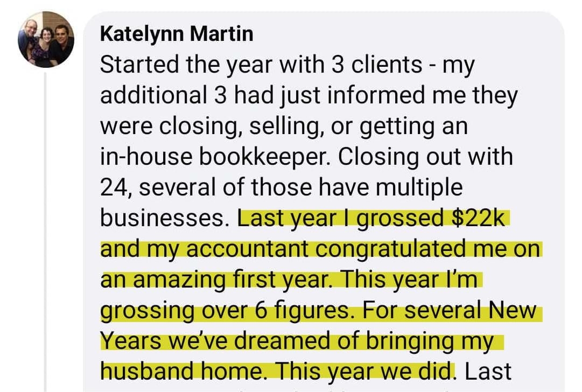Open Katelynn Martin's profile picture
Viewport: 582px width, 392px height.
(46, 39)
